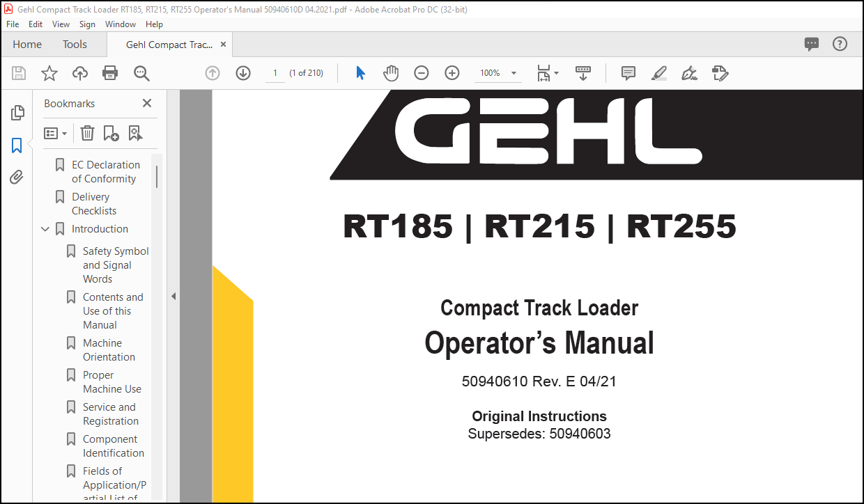The height and width of the screenshot is (504, 864).
Task: Select the Gehl Compact Trac... document tab
Action: (x=169, y=45)
